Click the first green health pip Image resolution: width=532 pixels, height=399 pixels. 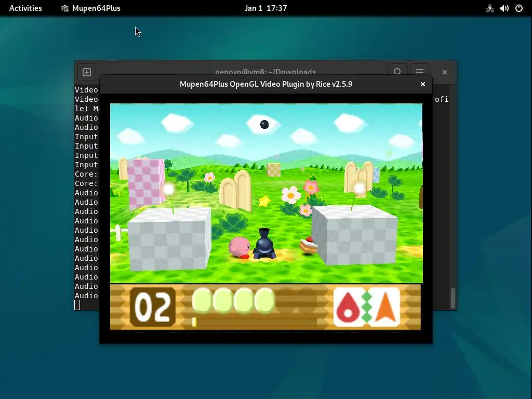202,300
